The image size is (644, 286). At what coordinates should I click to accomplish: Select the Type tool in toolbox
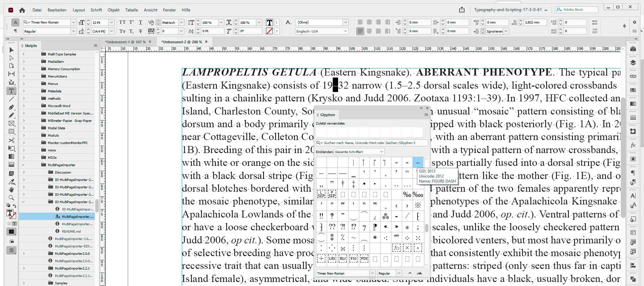click(x=11, y=91)
